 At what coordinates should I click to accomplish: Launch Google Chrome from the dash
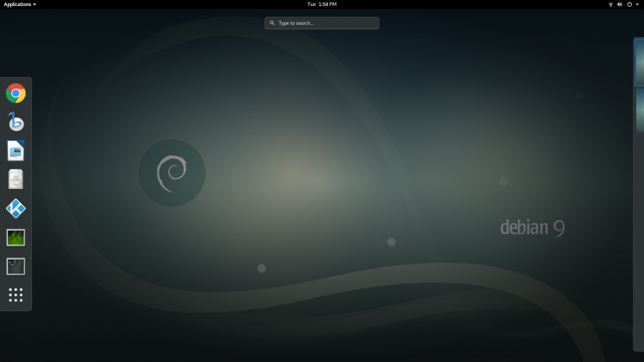click(15, 94)
